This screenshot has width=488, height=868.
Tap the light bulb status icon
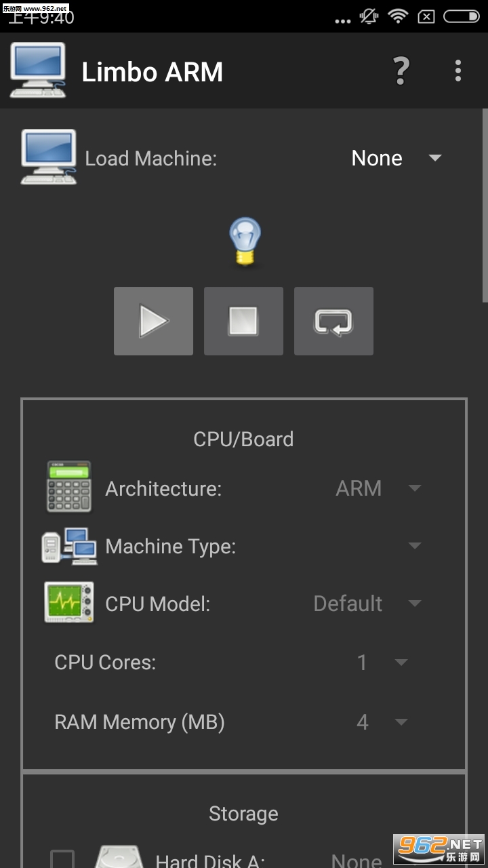tap(245, 242)
